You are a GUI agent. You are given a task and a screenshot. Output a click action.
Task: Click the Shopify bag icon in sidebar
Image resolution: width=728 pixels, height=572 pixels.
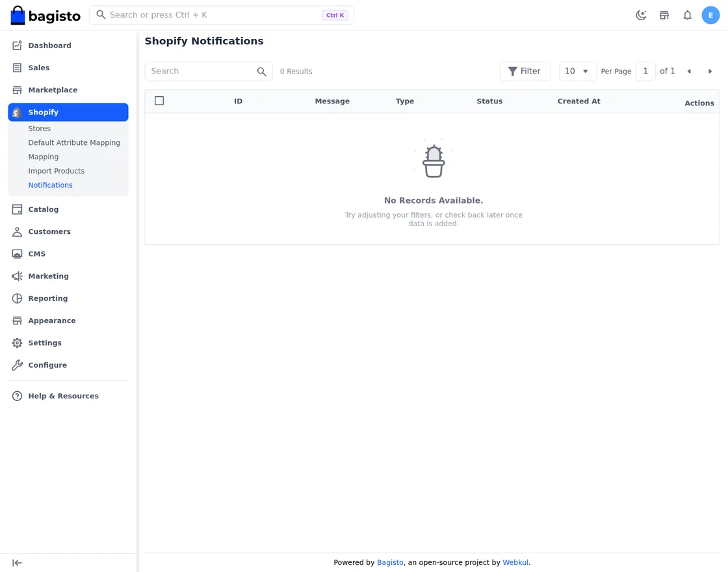pos(17,112)
